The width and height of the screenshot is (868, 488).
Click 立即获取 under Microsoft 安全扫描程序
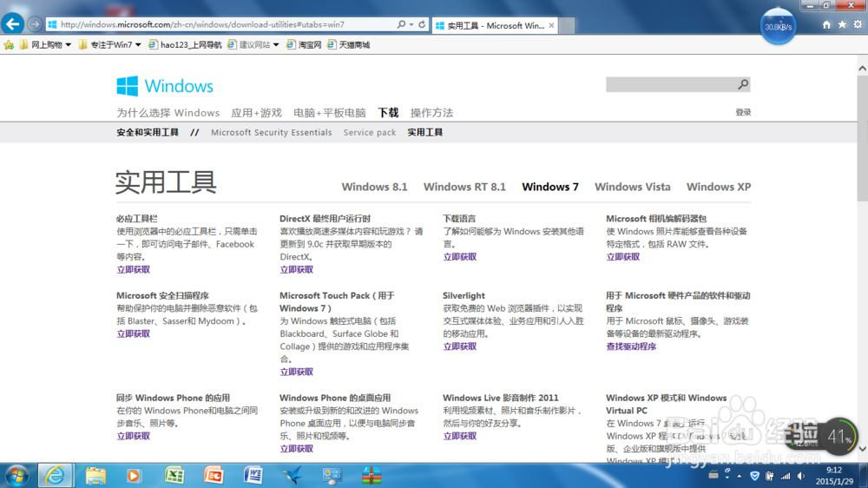(x=133, y=334)
